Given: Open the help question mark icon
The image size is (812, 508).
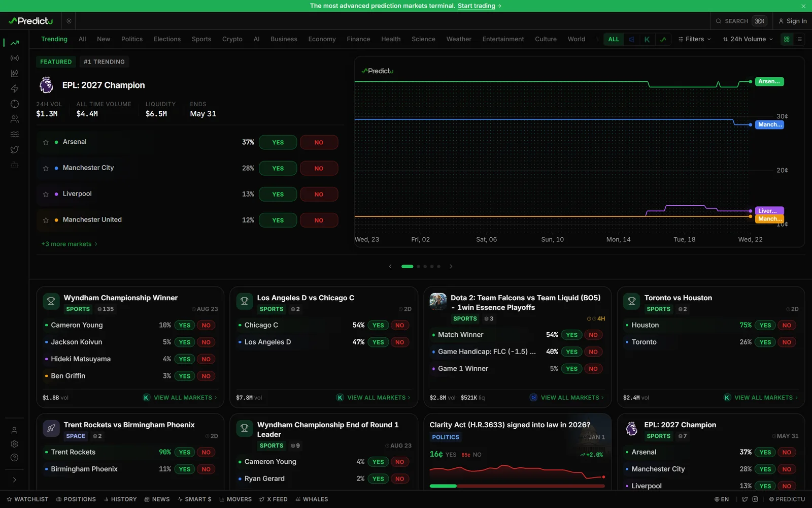Looking at the screenshot, I should pyautogui.click(x=15, y=458).
